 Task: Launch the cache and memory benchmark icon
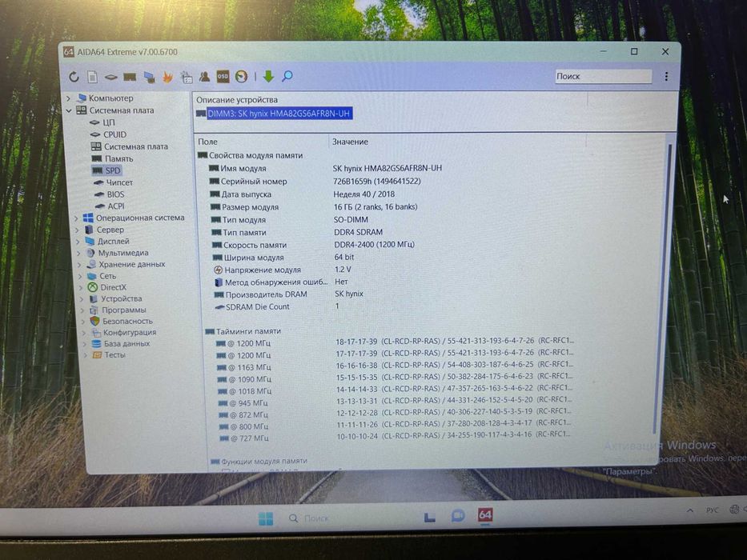click(x=130, y=77)
